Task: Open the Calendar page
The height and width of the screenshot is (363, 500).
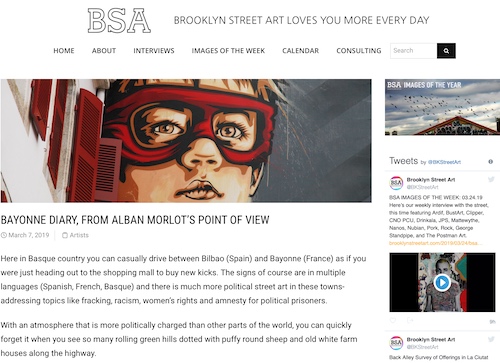Action: click(x=300, y=51)
